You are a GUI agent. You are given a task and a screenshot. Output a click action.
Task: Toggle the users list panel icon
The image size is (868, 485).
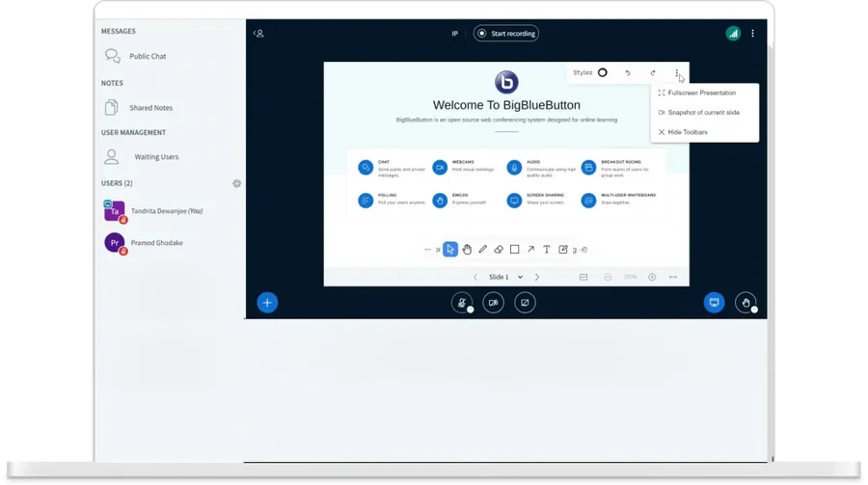[258, 34]
